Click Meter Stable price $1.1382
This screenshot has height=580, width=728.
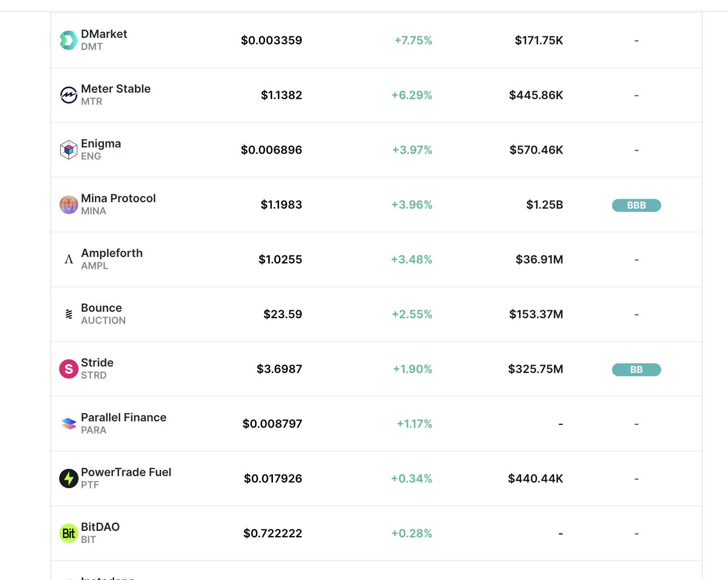[281, 95]
